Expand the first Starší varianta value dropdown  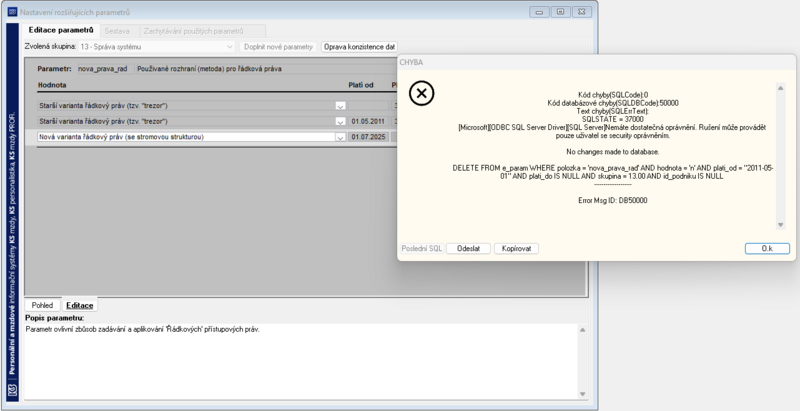(340, 106)
